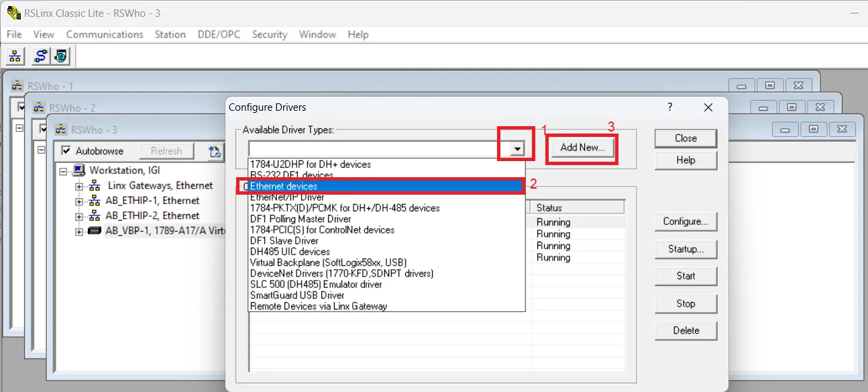Collapse the Workstation, IGI tree node
Screen dimensions: 868x392
point(63,171)
